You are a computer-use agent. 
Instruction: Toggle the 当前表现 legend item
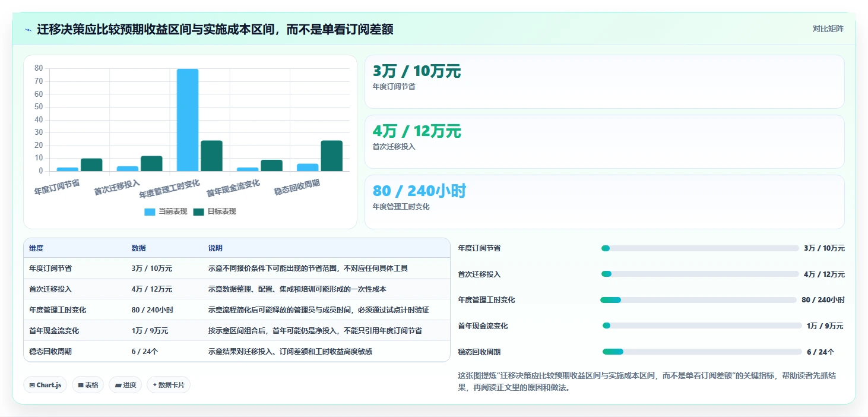(166, 211)
